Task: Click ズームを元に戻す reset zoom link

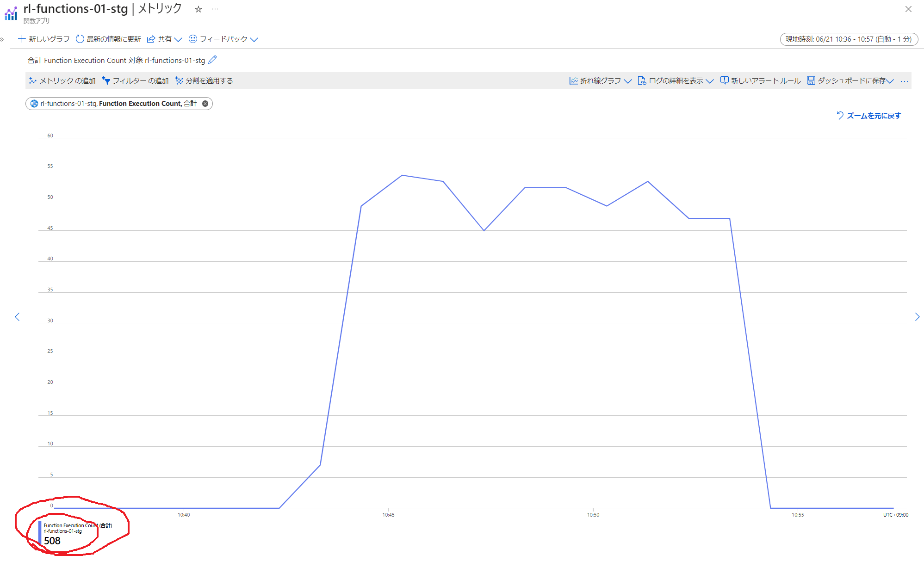Action: [x=868, y=116]
